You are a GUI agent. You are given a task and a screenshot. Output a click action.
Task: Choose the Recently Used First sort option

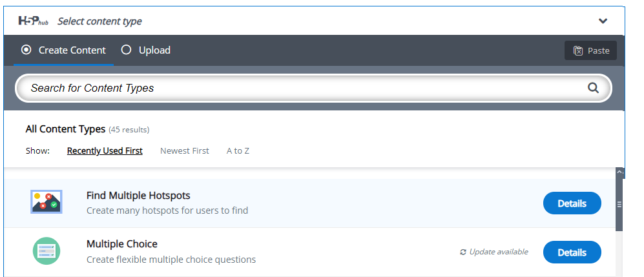click(105, 151)
